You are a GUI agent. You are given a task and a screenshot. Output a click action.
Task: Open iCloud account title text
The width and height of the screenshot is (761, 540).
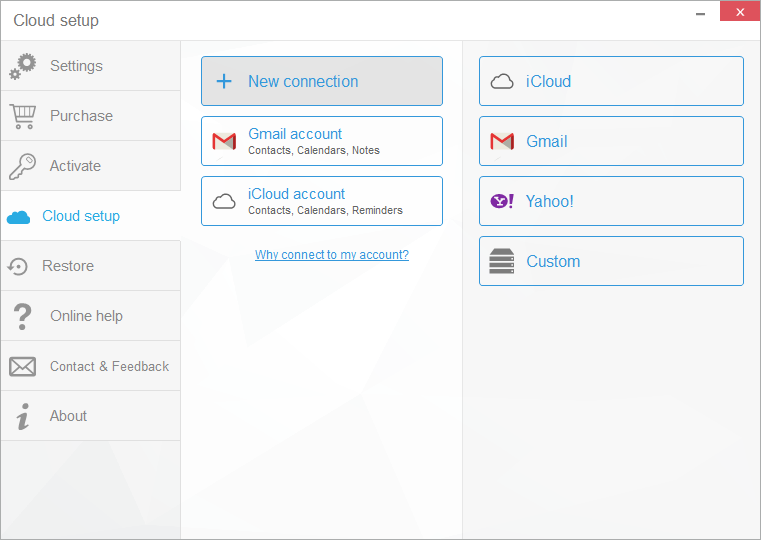pyautogui.click(x=297, y=194)
